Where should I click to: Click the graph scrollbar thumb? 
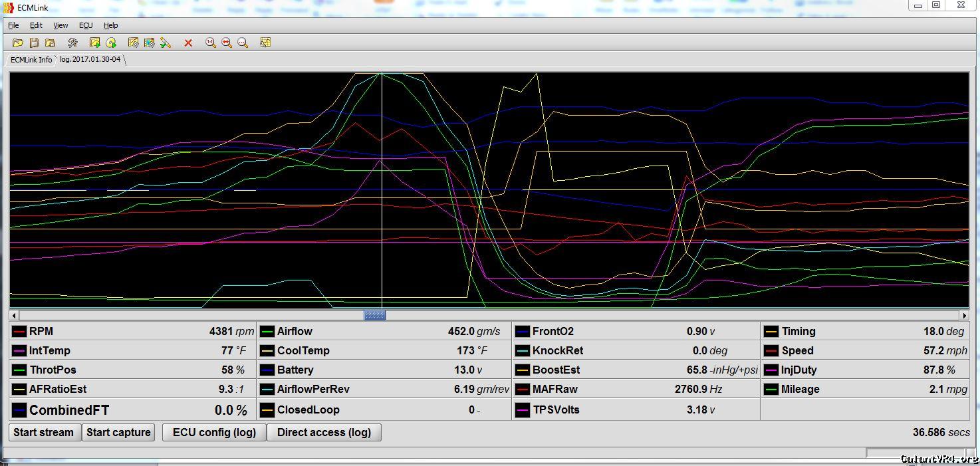tap(375, 315)
